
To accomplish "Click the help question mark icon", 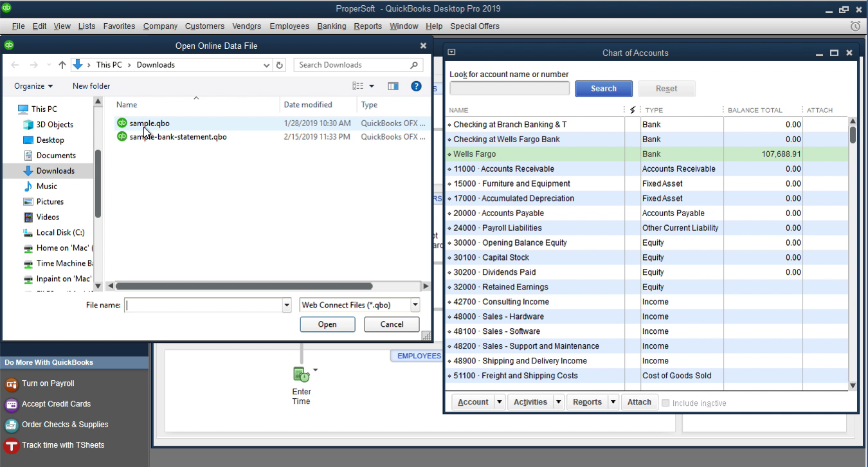I will pos(416,86).
